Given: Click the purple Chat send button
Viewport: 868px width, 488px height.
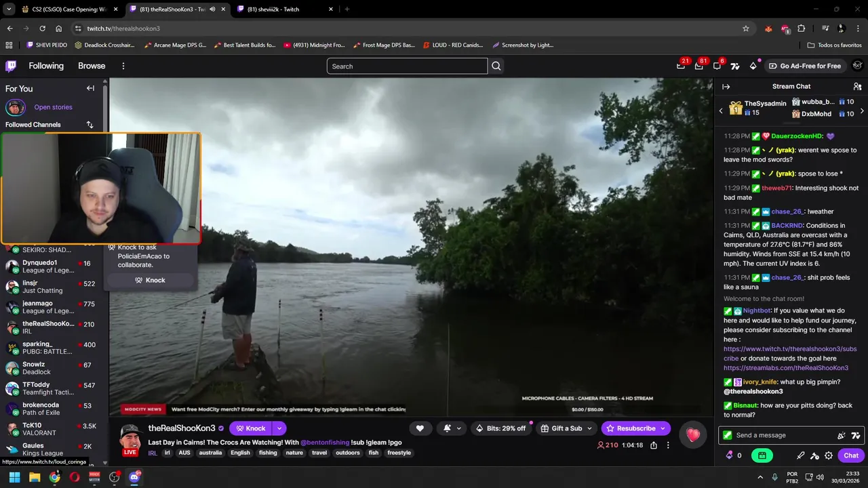Looking at the screenshot, I should pyautogui.click(x=851, y=455).
